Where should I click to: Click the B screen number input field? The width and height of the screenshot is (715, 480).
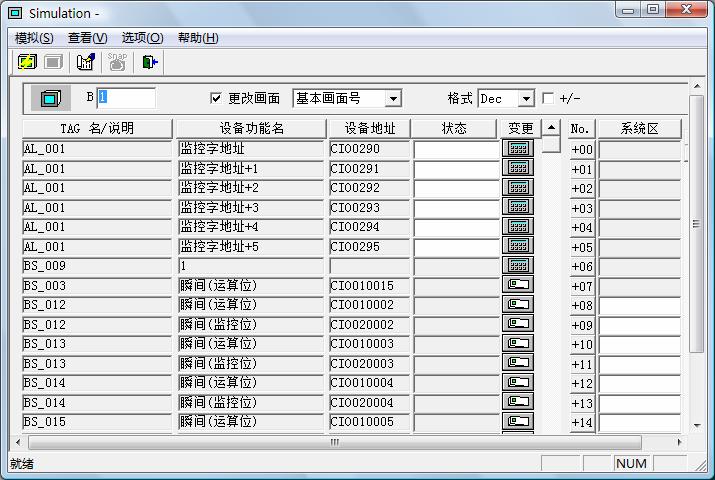[126, 98]
